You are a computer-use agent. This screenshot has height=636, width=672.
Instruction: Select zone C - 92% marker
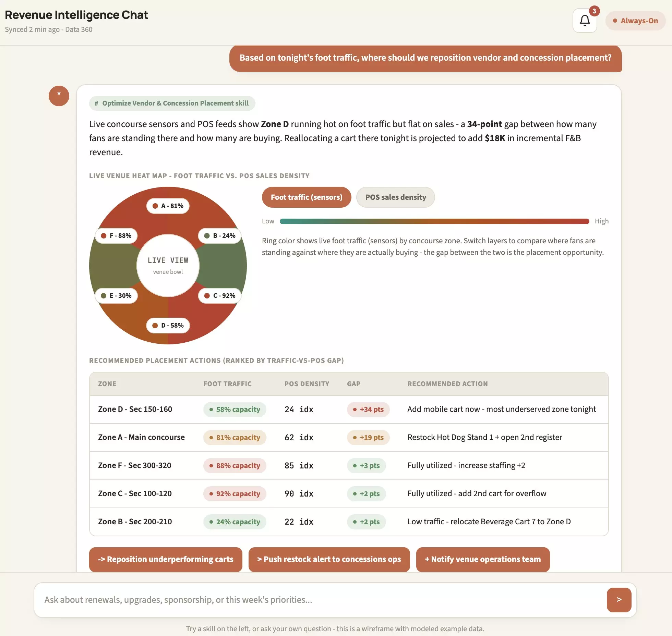coord(220,296)
